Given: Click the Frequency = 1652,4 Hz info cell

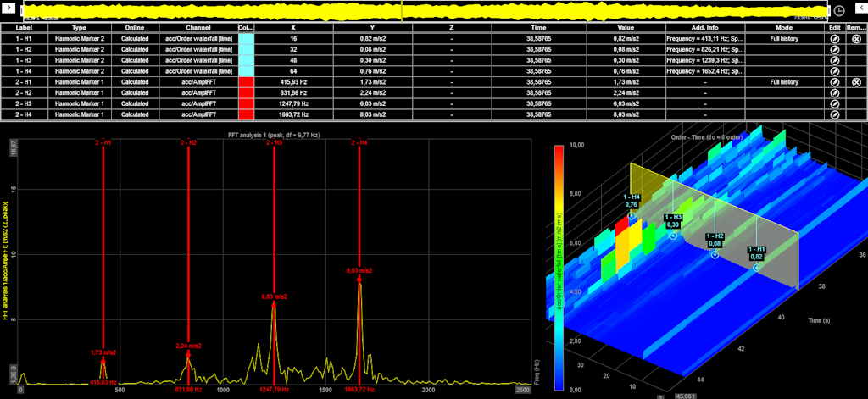Looking at the screenshot, I should [704, 71].
